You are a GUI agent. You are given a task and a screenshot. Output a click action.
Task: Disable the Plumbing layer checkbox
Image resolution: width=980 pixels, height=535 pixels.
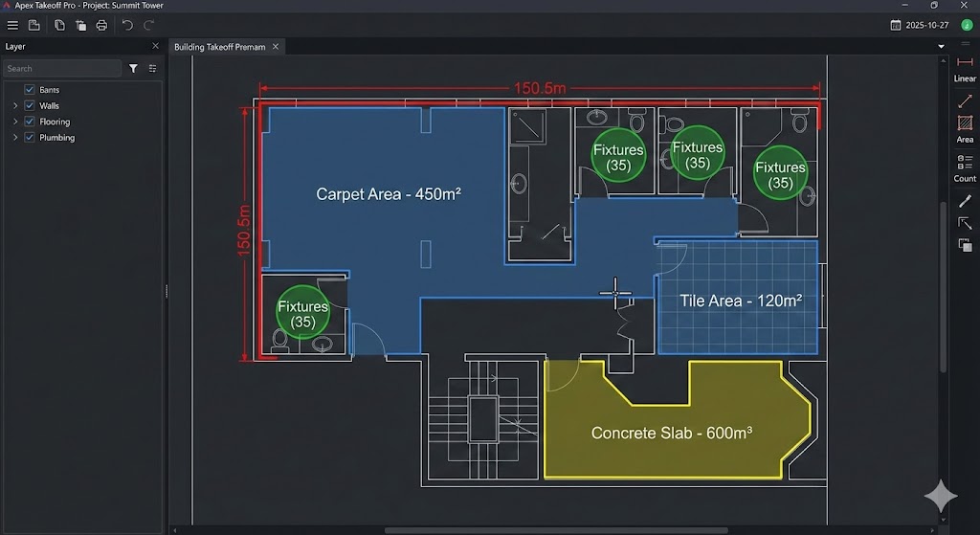tap(30, 138)
